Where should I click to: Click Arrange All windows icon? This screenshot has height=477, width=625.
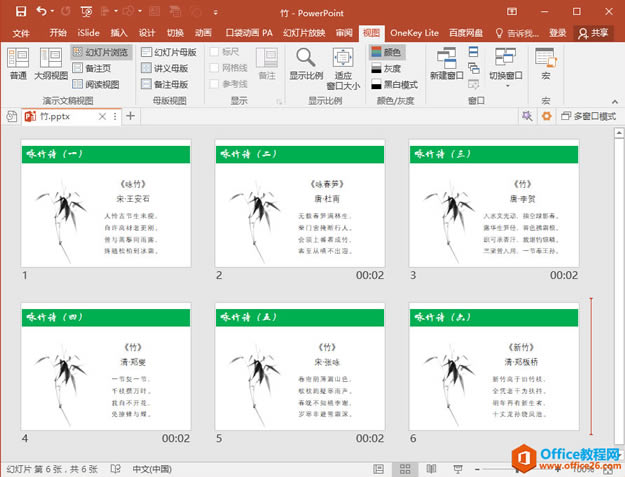click(x=473, y=52)
